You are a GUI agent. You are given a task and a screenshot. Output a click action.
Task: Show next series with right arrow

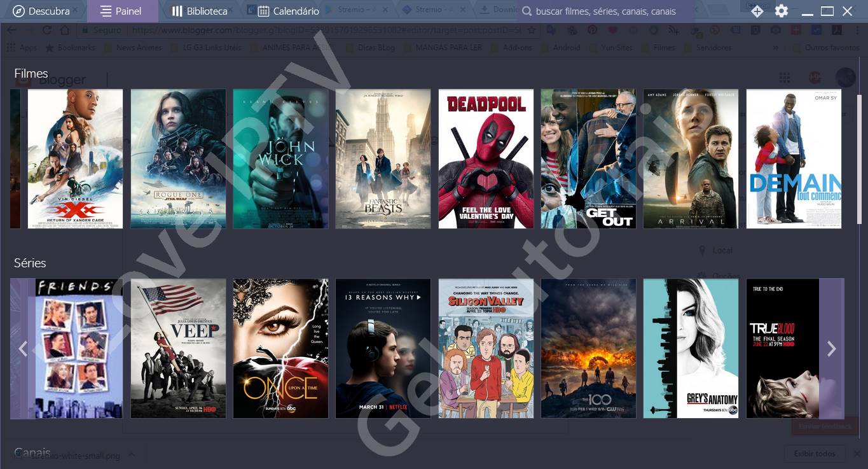tap(831, 348)
